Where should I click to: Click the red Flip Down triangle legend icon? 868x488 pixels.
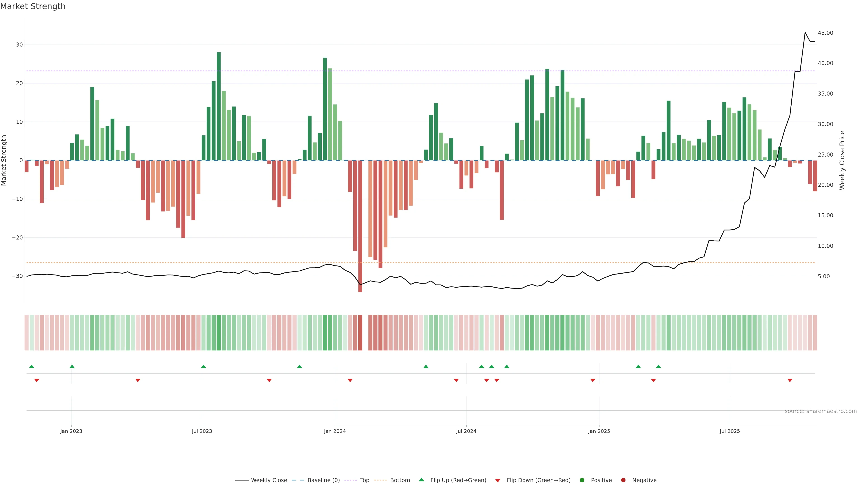[498, 481]
